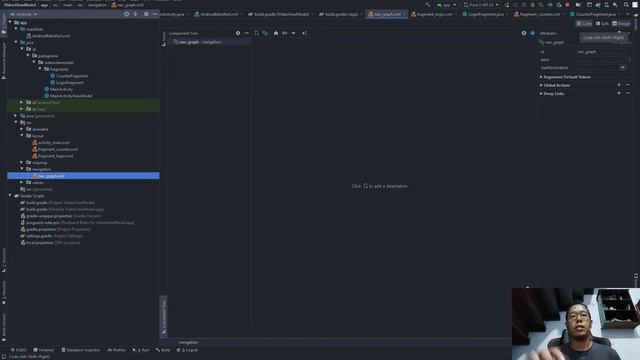
Task: Select MainActivityViewModel in project tree
Action: coord(71,96)
